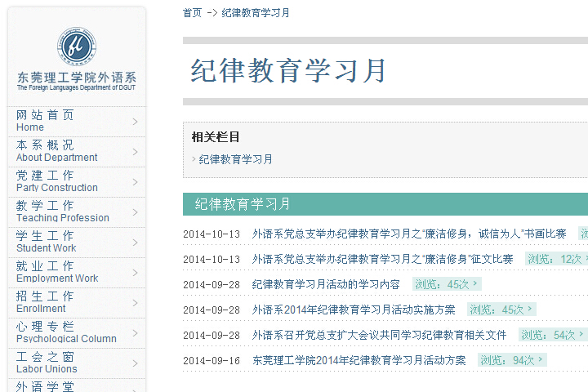Image resolution: width=588 pixels, height=392 pixels.
Task: Click the 首页 breadcrumb link
Action: (x=192, y=13)
